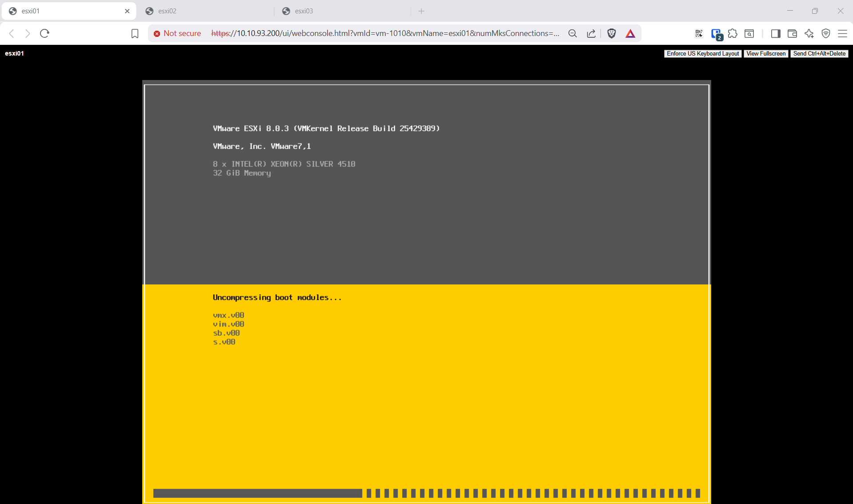
Task: Open the Brave Wallet icon
Action: 792,33
